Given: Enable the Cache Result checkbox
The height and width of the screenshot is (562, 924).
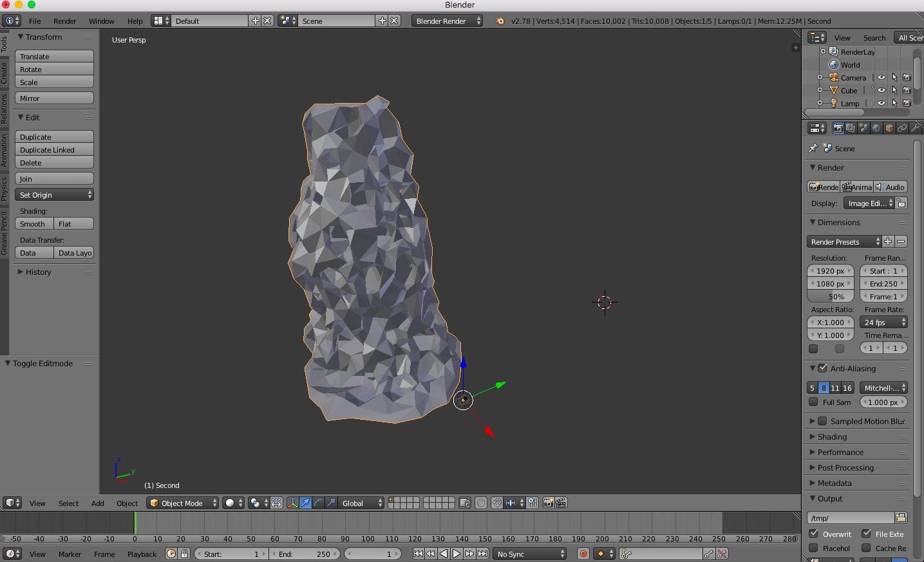Looking at the screenshot, I should [x=867, y=548].
